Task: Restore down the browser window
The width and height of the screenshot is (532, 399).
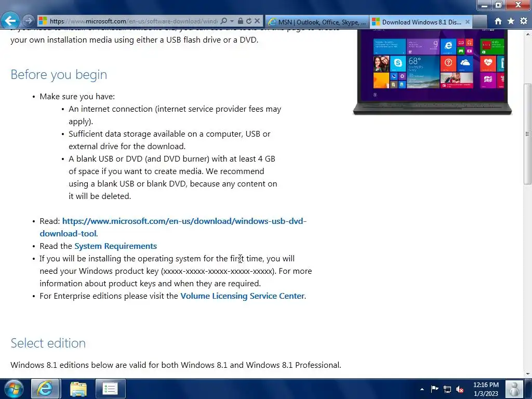Action: pyautogui.click(x=498, y=5)
